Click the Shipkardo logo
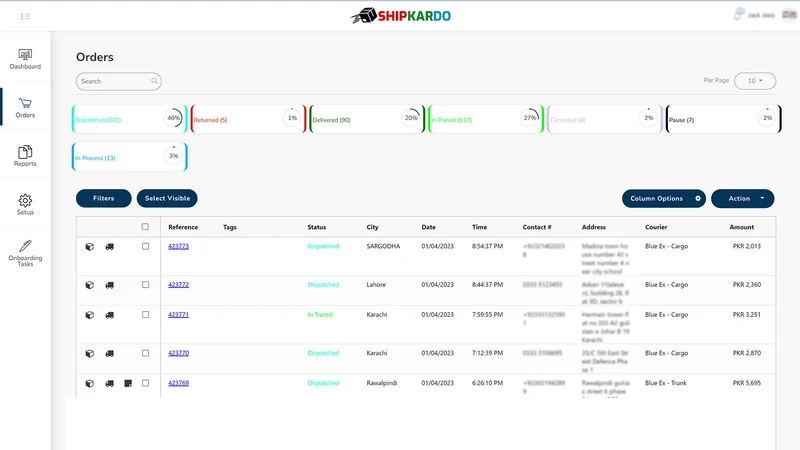800x450 pixels. (401, 16)
